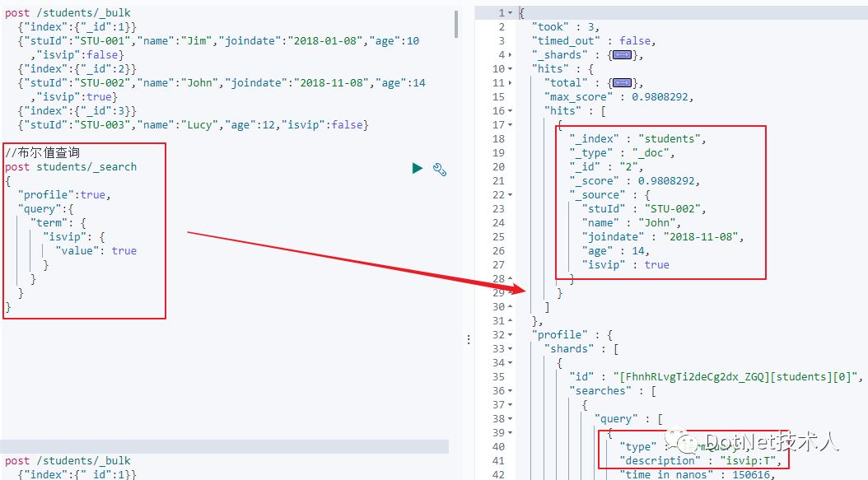Collapse the "_source" block at line 22
This screenshot has height=480, width=868.
point(511,195)
